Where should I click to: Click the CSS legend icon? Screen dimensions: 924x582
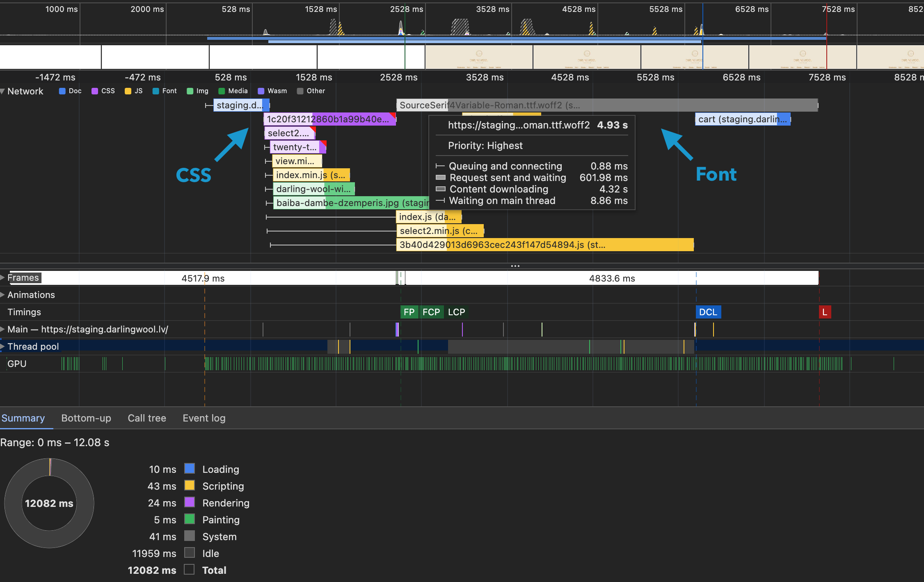pos(94,91)
